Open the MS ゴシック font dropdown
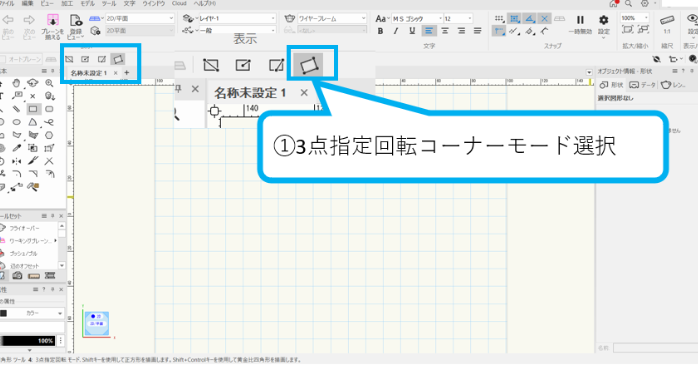The image size is (698, 365). [417, 19]
